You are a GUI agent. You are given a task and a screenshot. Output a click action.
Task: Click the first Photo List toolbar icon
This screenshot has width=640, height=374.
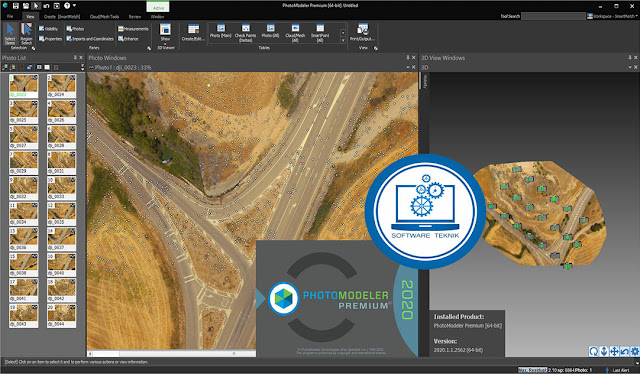[x=5, y=67]
